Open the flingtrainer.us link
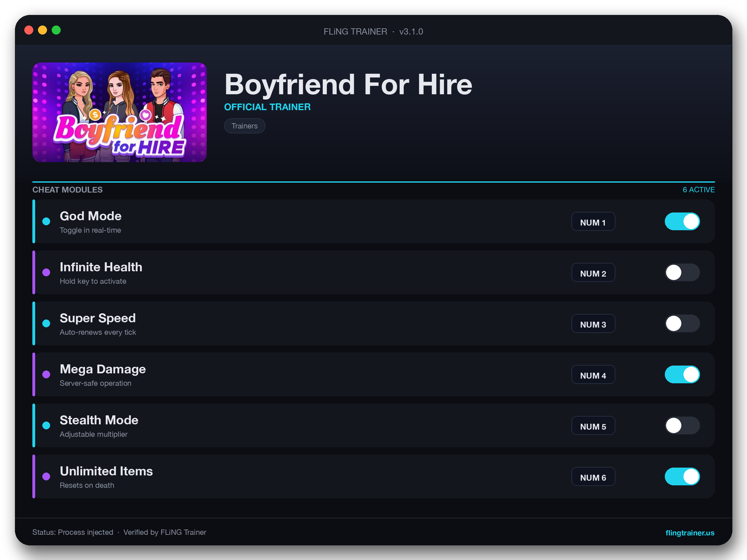This screenshot has height=560, width=747. point(690,533)
